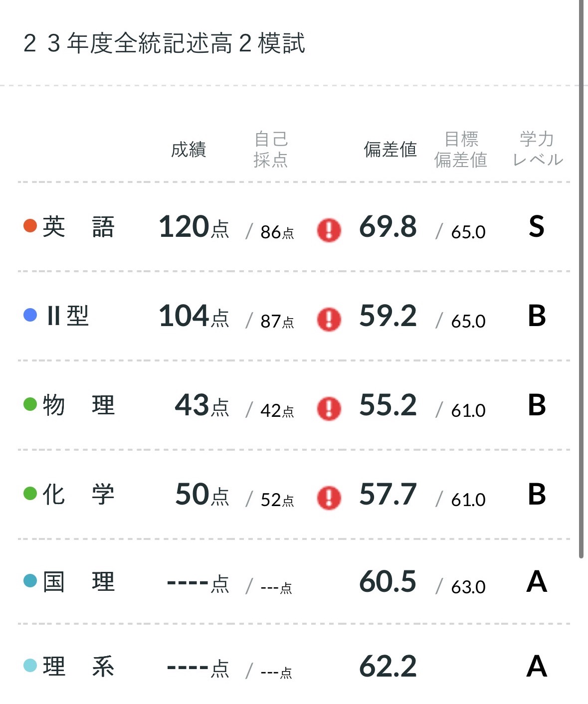Click the 成績 column header

(189, 150)
